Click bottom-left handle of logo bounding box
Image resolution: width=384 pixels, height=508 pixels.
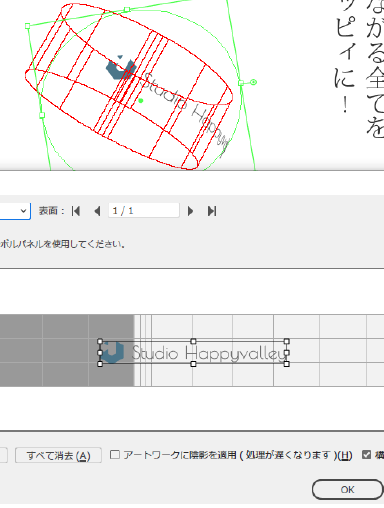100,364
